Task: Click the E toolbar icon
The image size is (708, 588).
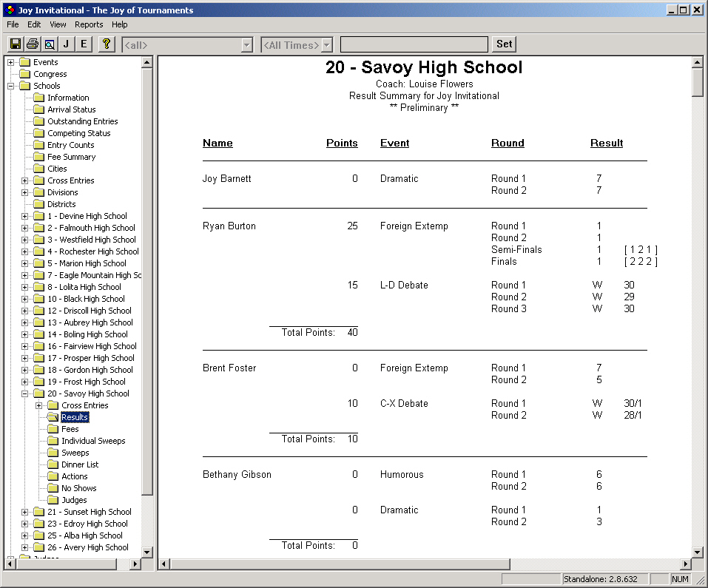Action: [83, 44]
